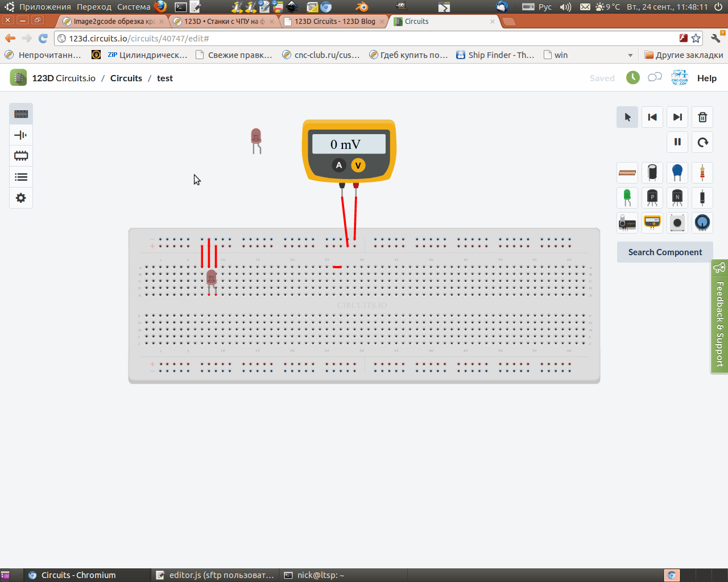Open the Цилиндрическ... bookmark
The image size is (728, 582).
(147, 55)
